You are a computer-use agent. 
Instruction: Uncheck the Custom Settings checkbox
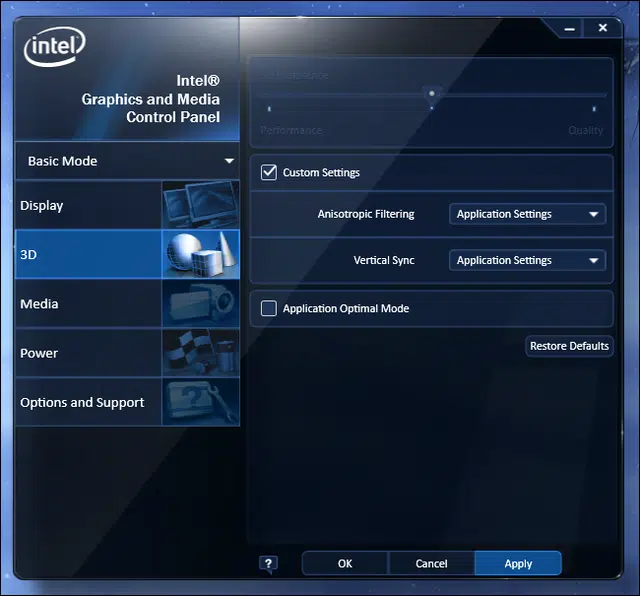coord(269,172)
